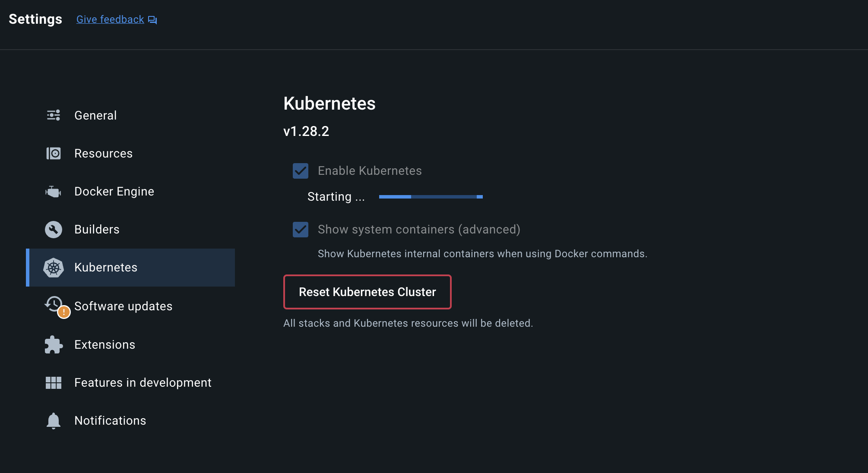Select the Extensions puzzle piece icon
Image resolution: width=868 pixels, height=473 pixels.
point(53,344)
